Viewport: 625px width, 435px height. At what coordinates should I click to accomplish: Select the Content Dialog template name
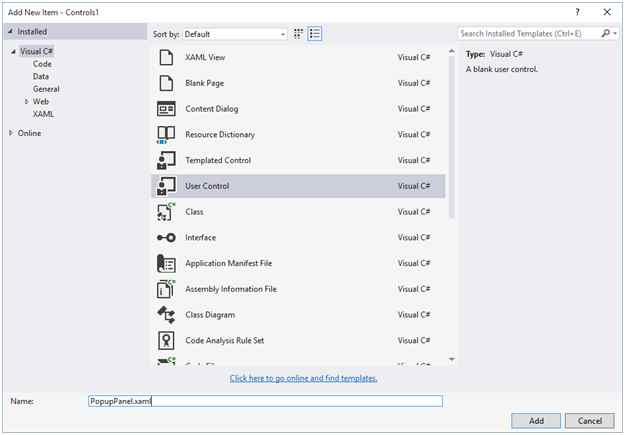pos(212,109)
